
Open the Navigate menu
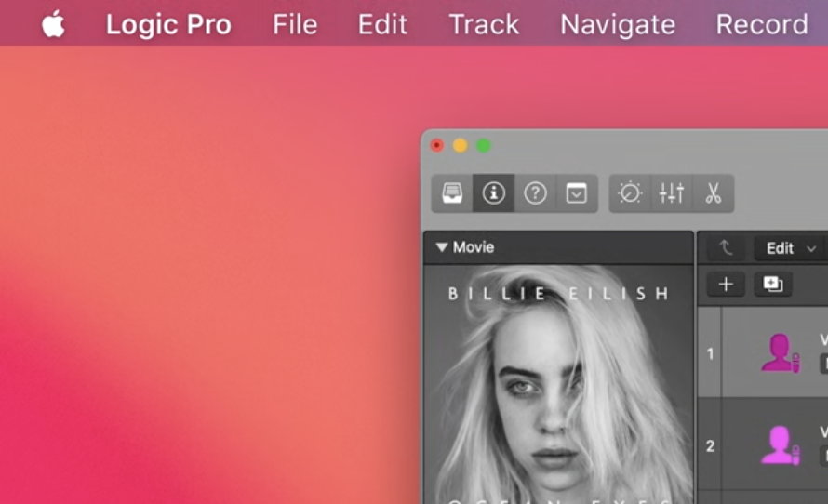click(618, 24)
